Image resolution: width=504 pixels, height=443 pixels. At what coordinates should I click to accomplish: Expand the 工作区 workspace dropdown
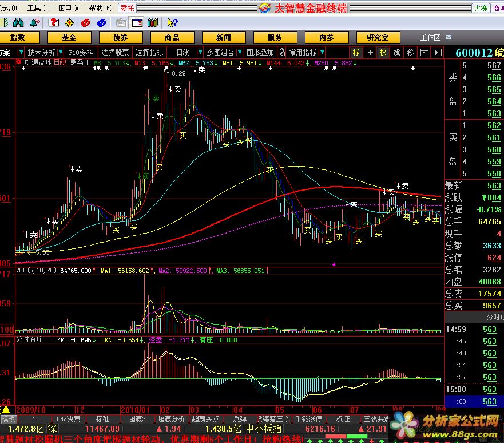click(449, 38)
